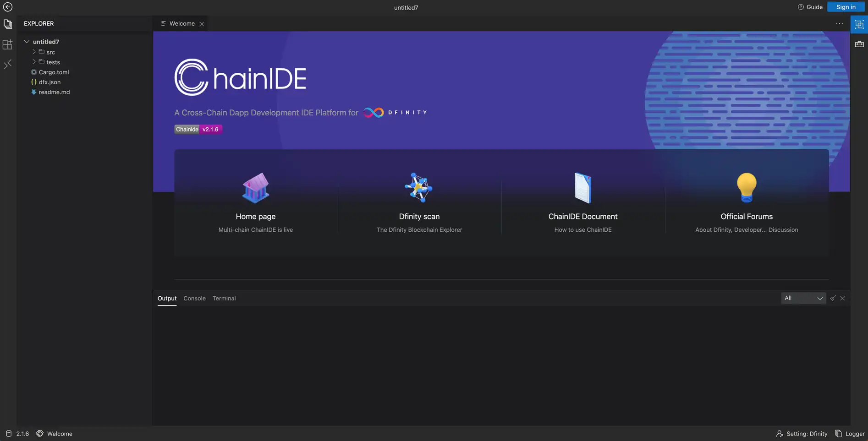Open the Explorer files icon in sidebar

click(x=8, y=24)
